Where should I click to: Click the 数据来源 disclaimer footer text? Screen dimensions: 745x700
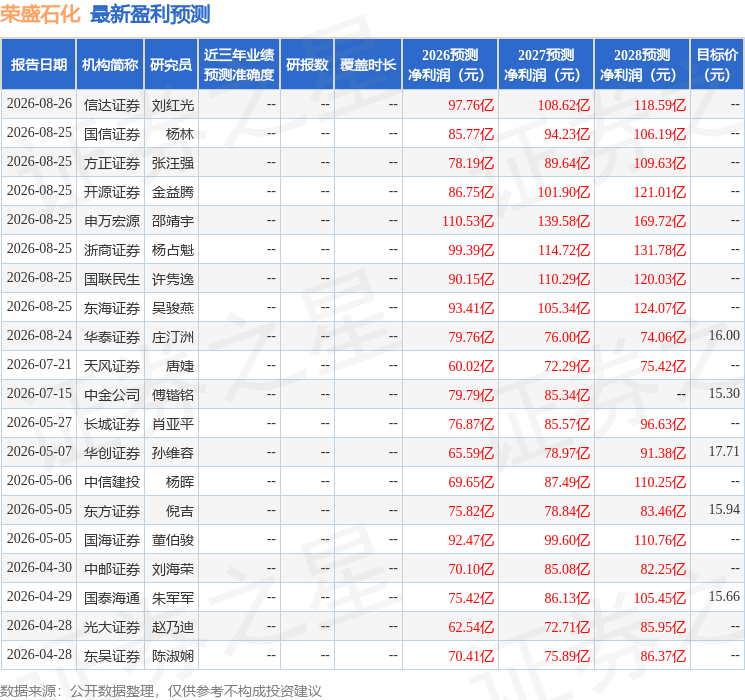point(161,690)
